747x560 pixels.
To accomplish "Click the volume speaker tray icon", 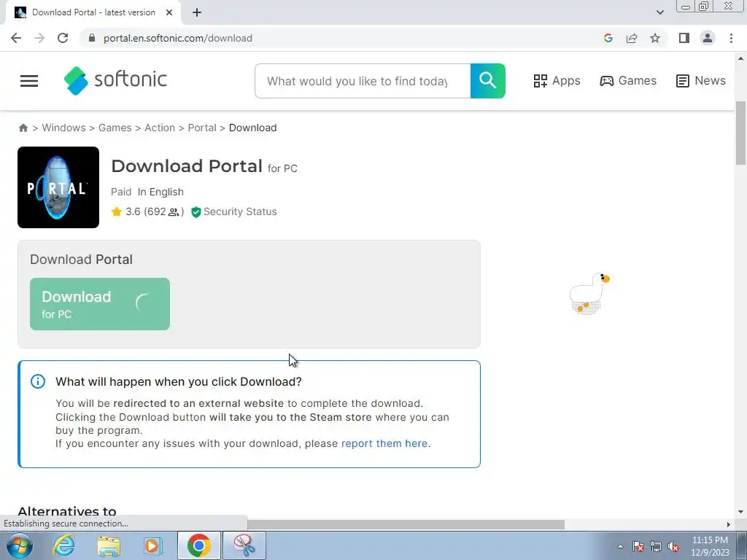I will tap(673, 546).
